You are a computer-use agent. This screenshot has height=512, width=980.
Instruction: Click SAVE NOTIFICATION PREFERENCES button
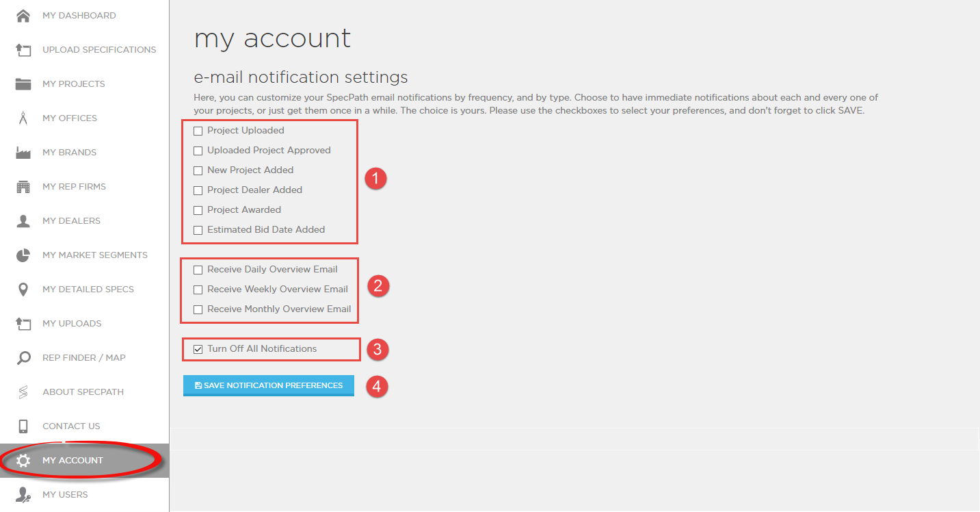pos(269,385)
